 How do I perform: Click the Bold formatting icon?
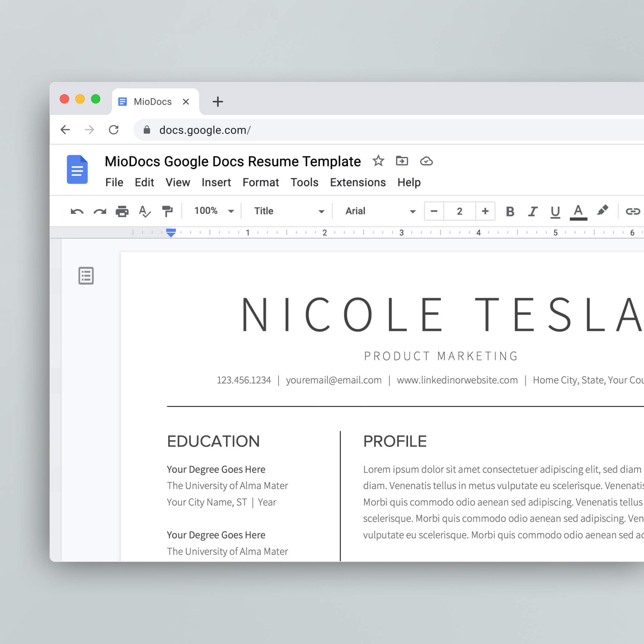[x=509, y=210]
